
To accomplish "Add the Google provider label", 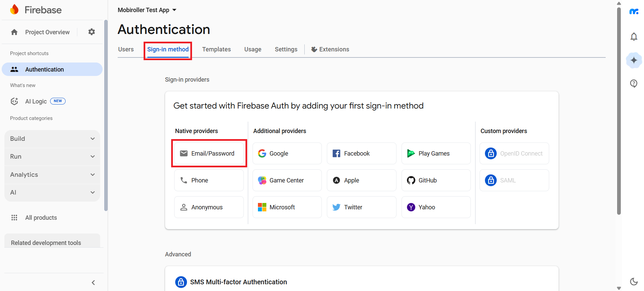I will [279, 154].
